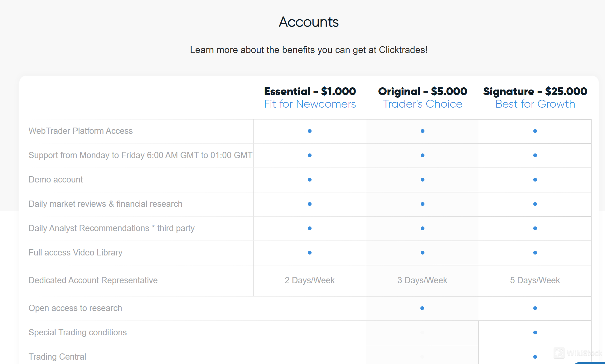
Task: Click Original dot for Demo account
Action: 423,180
